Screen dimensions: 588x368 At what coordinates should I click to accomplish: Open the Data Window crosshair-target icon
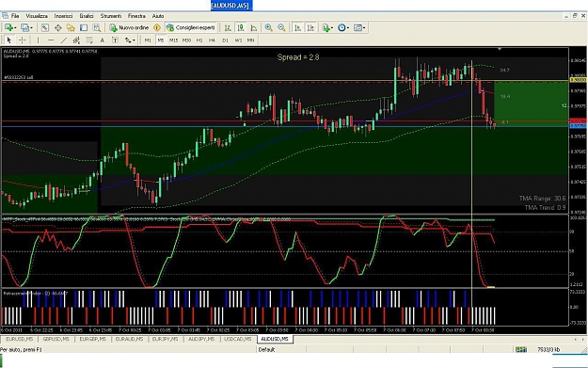coord(57,27)
